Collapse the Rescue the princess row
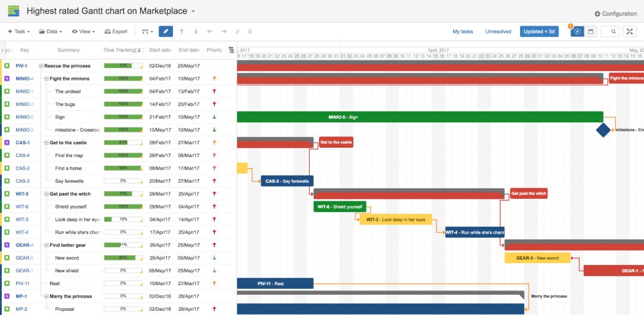Screen dimensions: 644x315 click(41, 66)
